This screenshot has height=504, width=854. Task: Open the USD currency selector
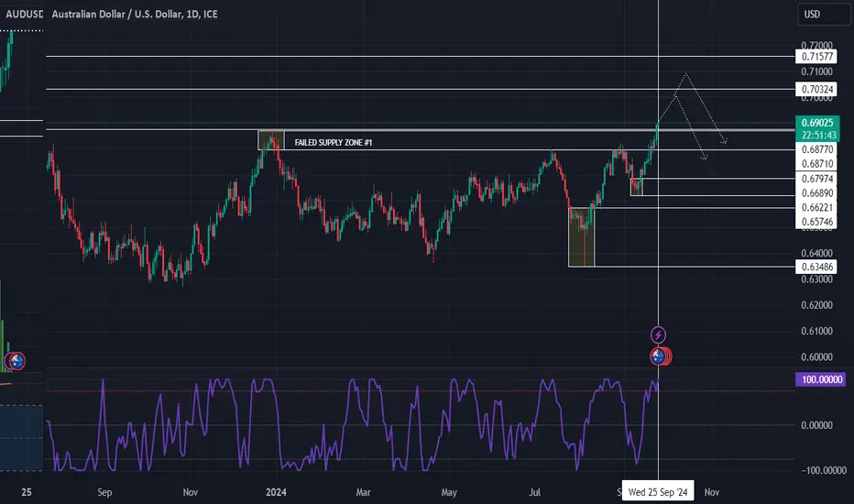pyautogui.click(x=824, y=14)
